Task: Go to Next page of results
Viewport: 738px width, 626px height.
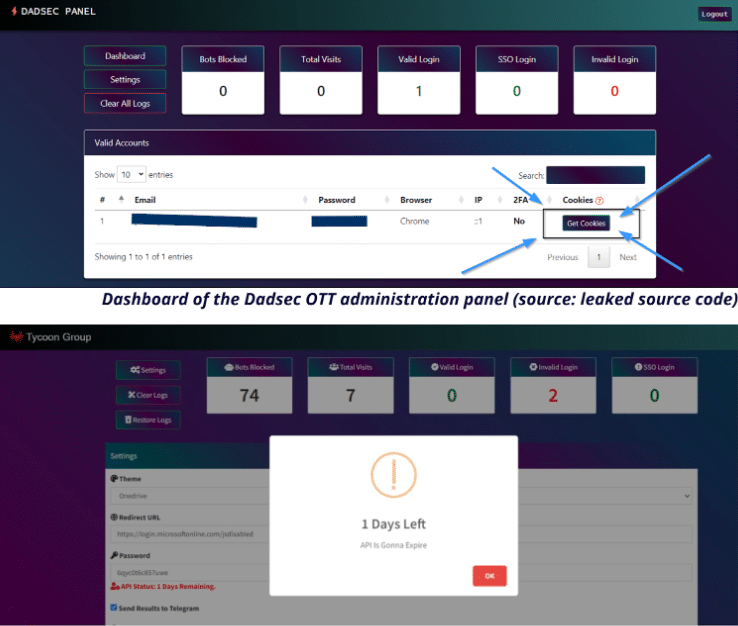Action: tap(628, 257)
